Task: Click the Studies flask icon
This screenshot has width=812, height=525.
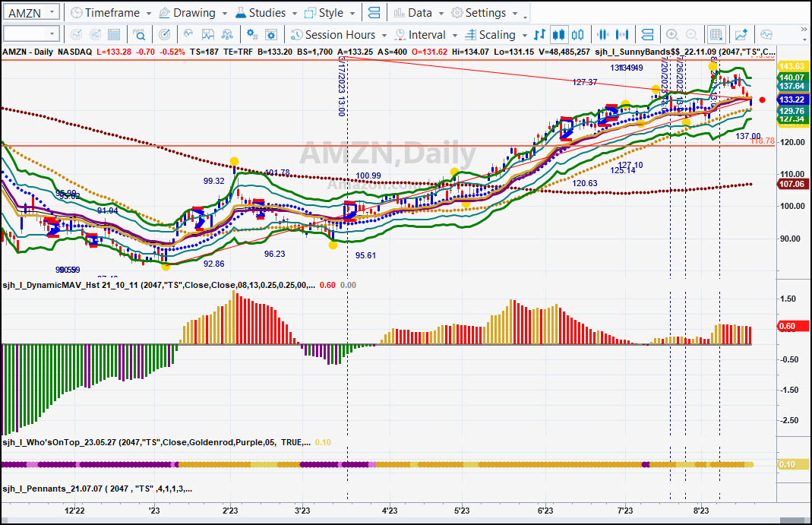Action: (x=240, y=12)
